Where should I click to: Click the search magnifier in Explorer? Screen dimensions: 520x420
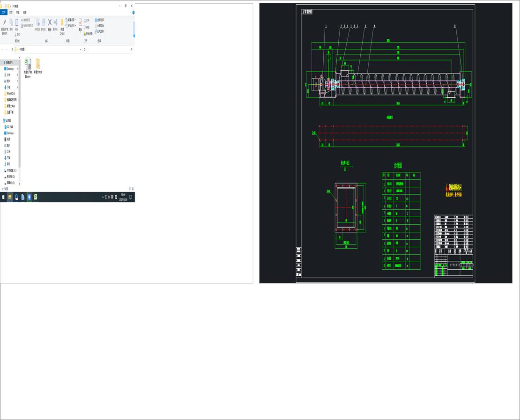click(x=131, y=49)
